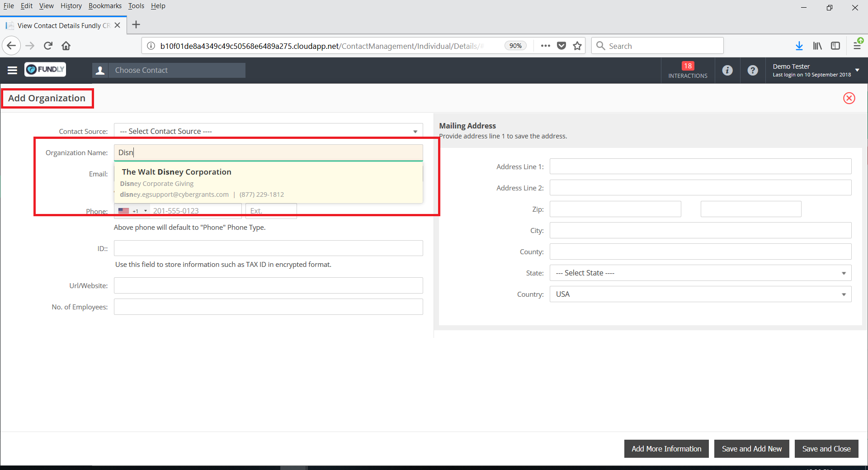
Task: Open the Country dropdown showing USA
Action: point(700,294)
